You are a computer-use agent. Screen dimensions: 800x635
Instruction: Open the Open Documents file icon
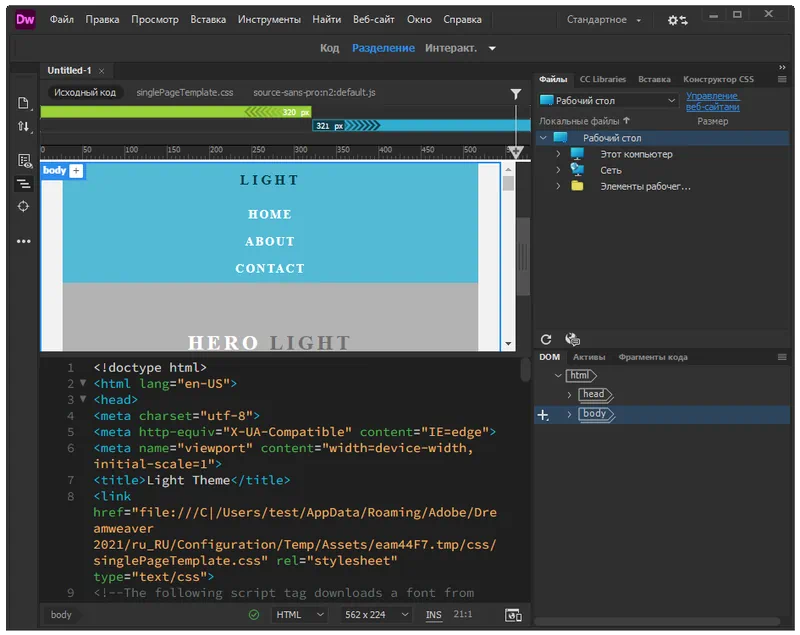(23, 103)
